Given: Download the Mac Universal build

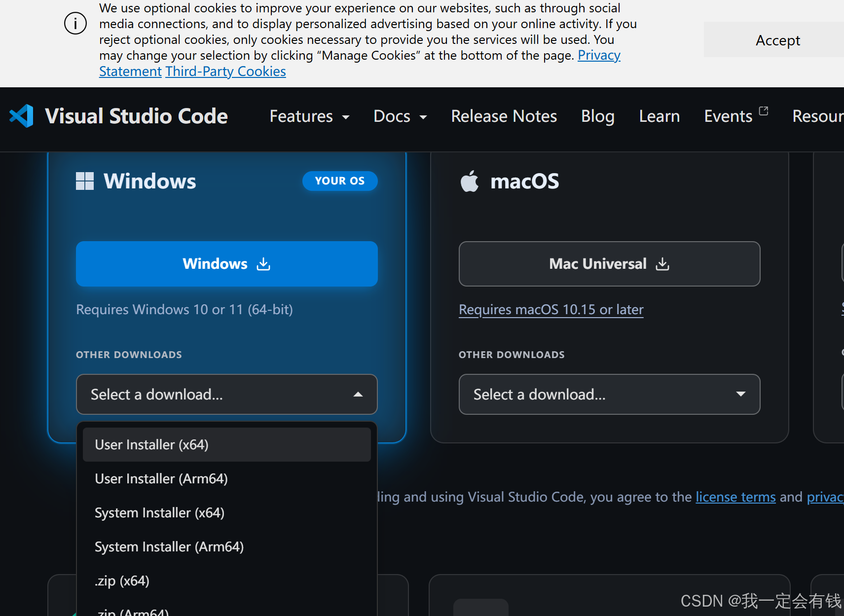Looking at the screenshot, I should (x=609, y=264).
